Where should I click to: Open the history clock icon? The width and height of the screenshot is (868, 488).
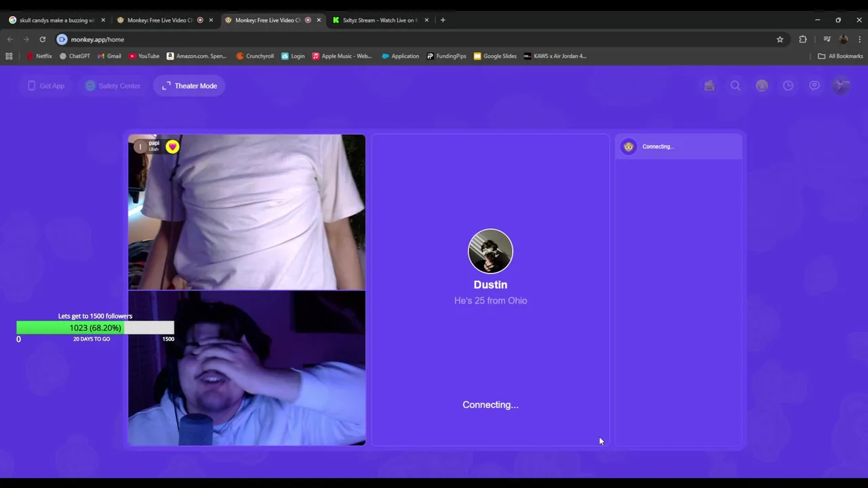(x=788, y=85)
